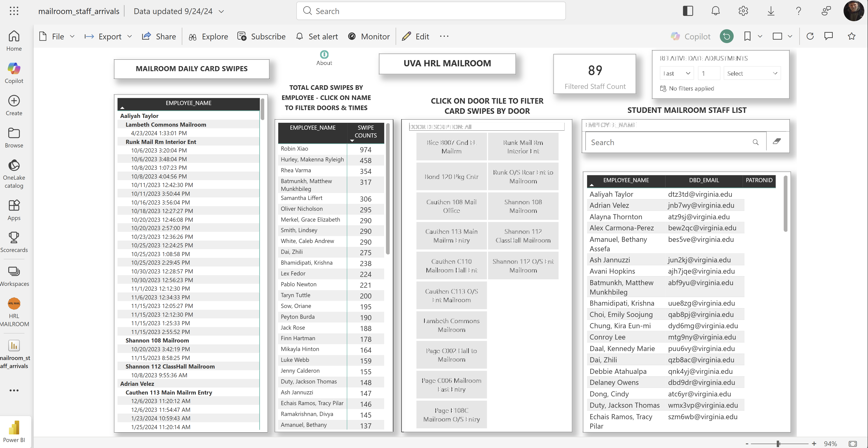This screenshot has height=448, width=868.
Task: Open the Copilot button in the toolbar
Action: [690, 36]
